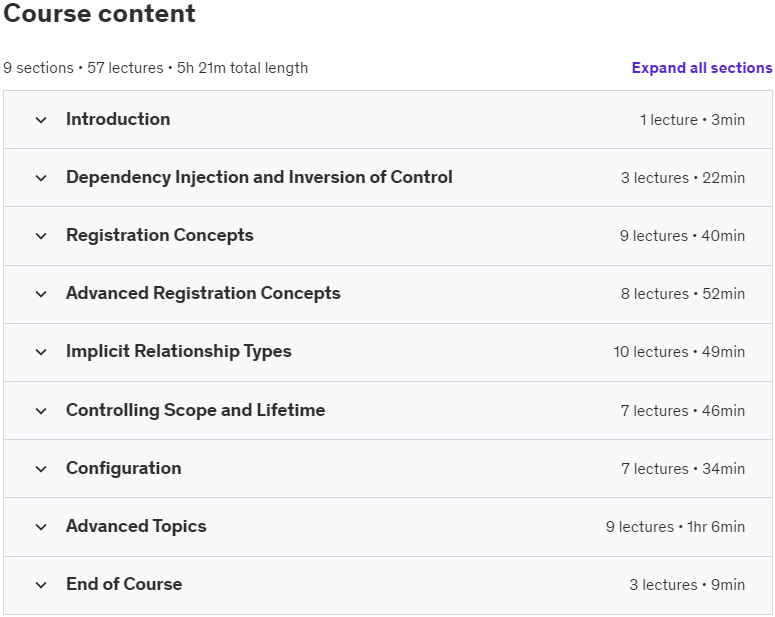Select Implicit Relationship Types heading

[179, 352]
